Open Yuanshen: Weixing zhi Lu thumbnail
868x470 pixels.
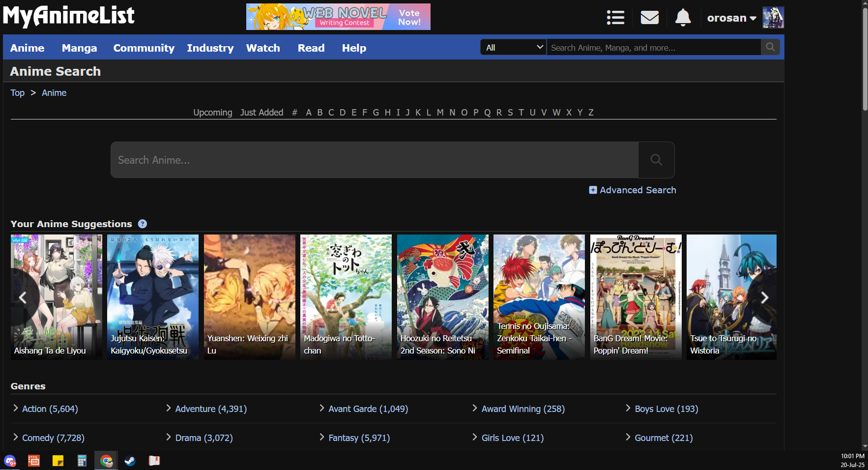[x=250, y=297]
